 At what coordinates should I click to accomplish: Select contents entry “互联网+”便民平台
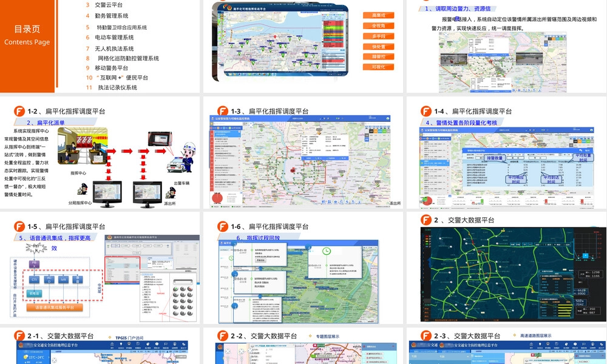pyautogui.click(x=121, y=78)
